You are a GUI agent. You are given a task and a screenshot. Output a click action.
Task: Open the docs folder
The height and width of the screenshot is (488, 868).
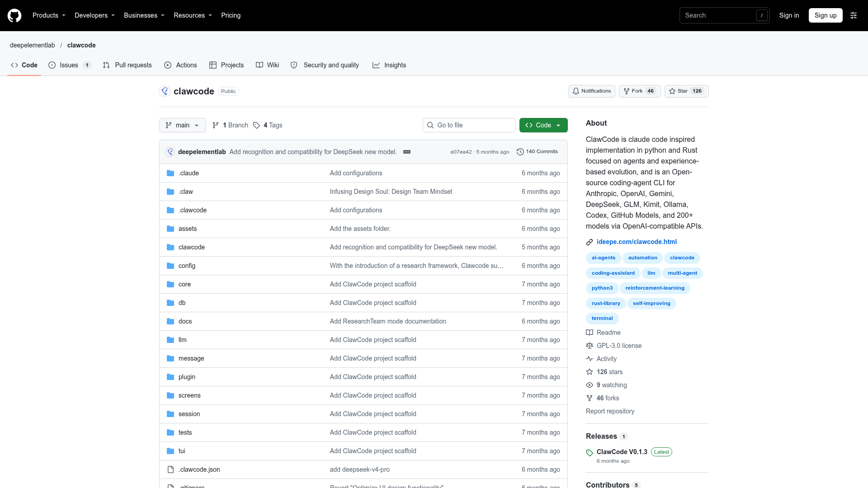pos(185,321)
